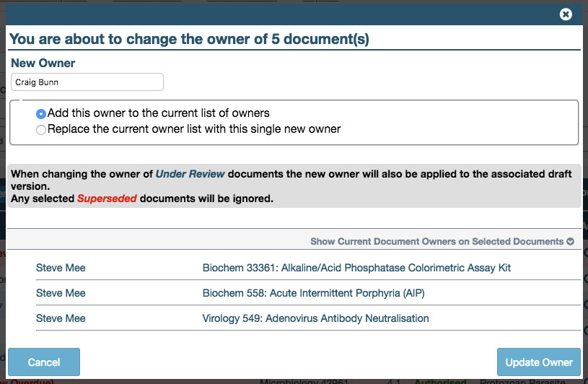The width and height of the screenshot is (588, 384).
Task: Confirm with the Update Owner button
Action: tap(538, 362)
